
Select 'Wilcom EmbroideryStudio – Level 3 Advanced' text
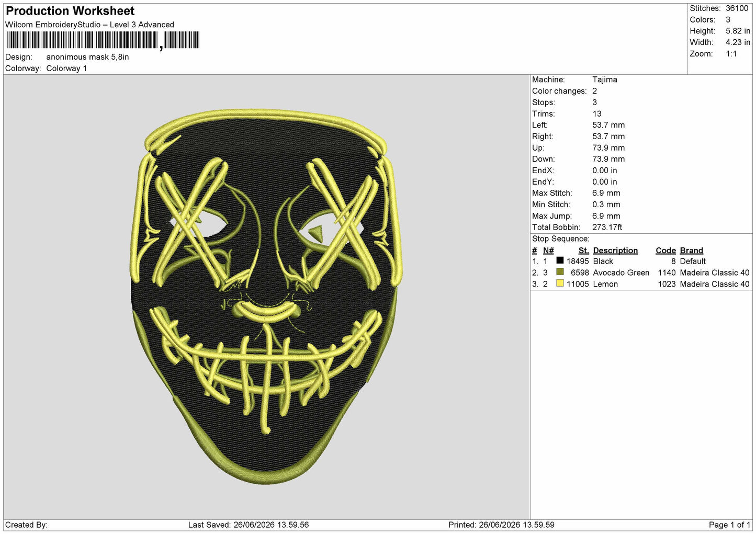(89, 25)
